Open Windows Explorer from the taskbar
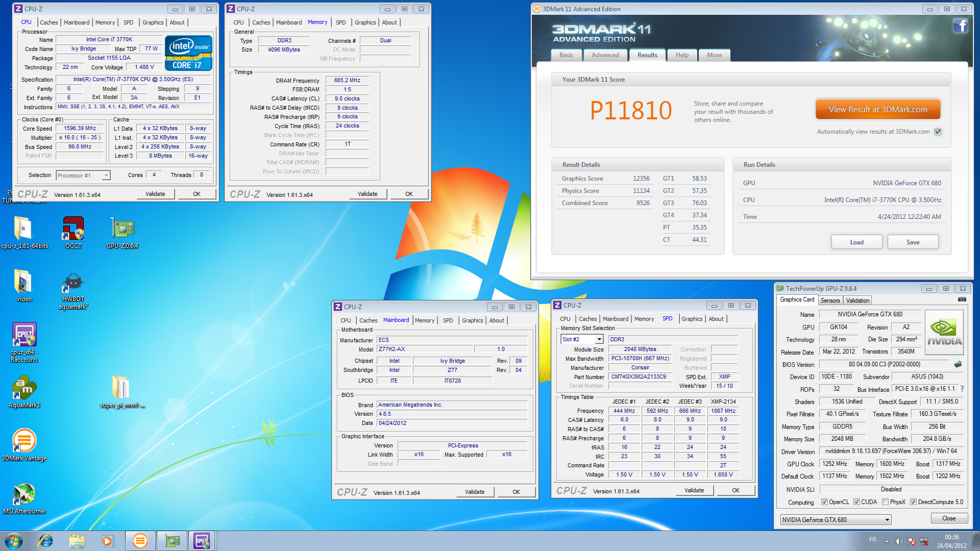 77,541
